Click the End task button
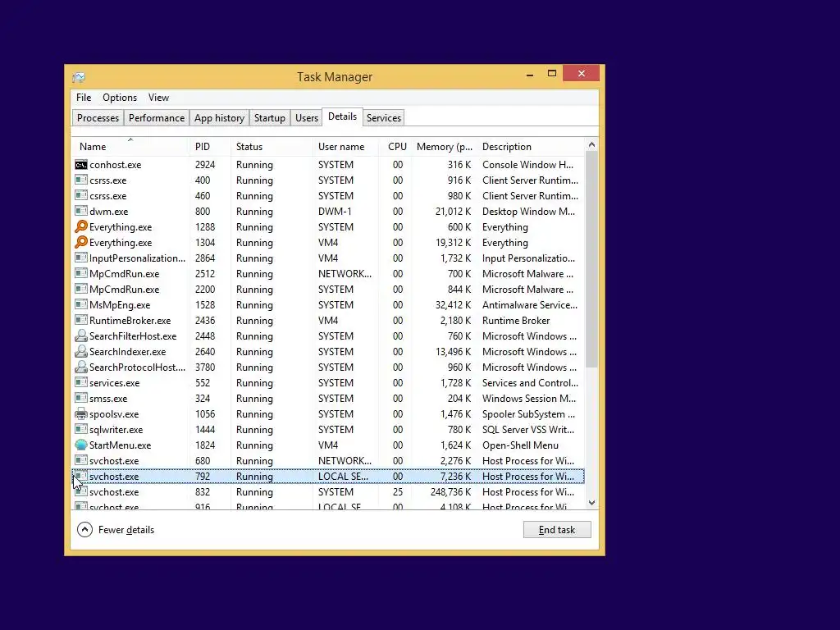The image size is (840, 630). (557, 529)
